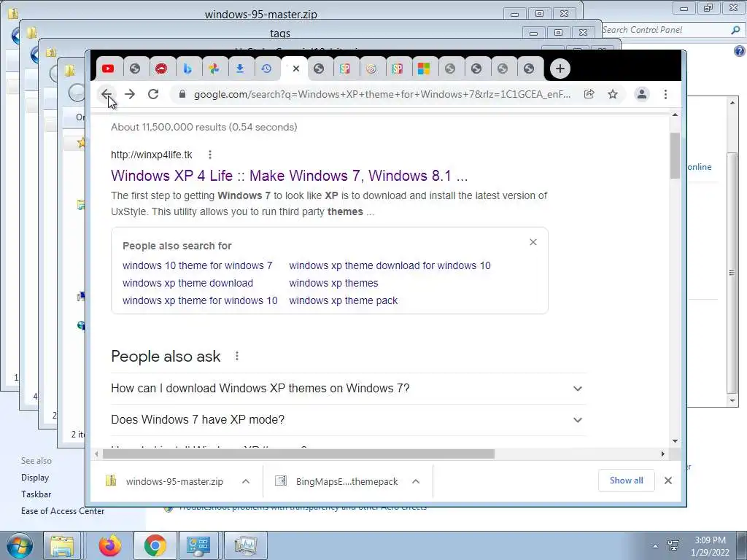
Task: Open Chrome's three-dot menu
Action: click(x=665, y=94)
